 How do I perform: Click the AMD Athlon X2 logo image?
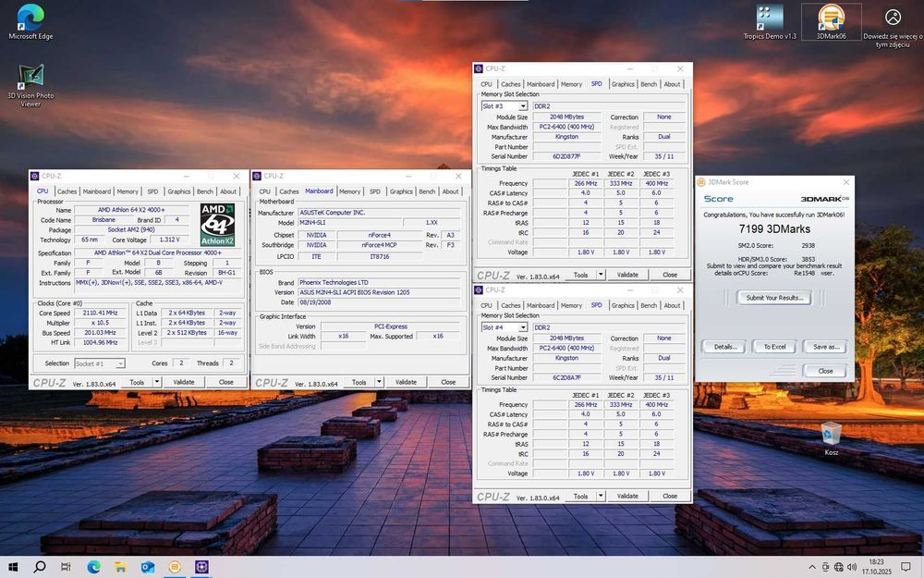click(217, 224)
